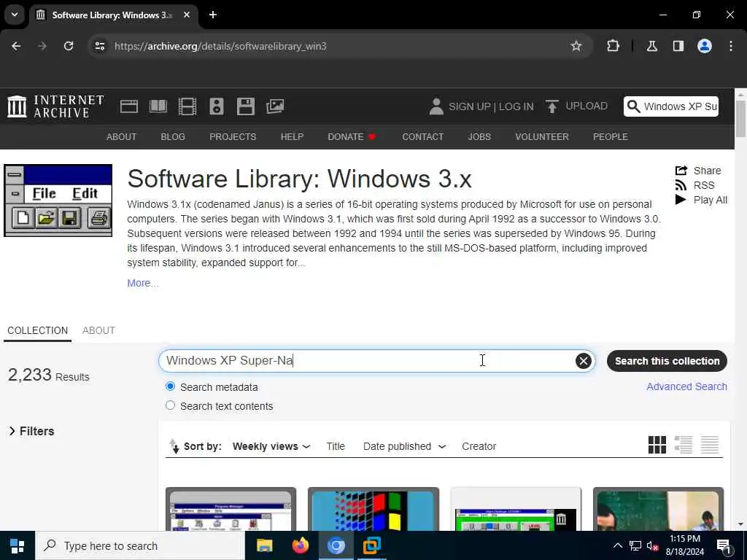Screen dimensions: 747x560
Task: Click the user avatar next to Sign Up
Action: point(436,106)
